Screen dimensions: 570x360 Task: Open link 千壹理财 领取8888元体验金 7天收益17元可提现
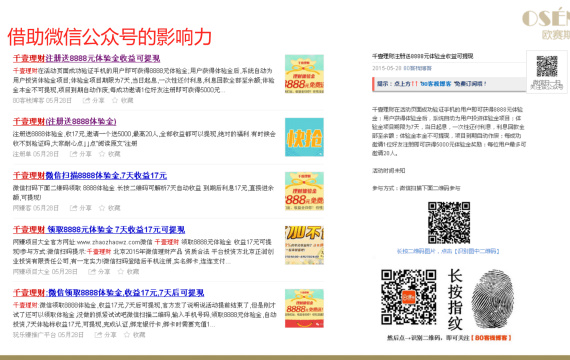pyautogui.click(x=99, y=229)
